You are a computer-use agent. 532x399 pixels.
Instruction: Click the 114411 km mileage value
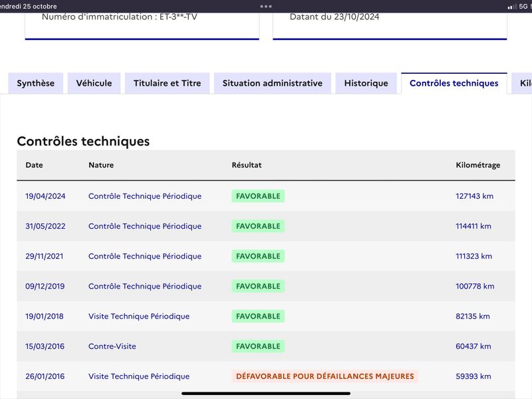473,226
